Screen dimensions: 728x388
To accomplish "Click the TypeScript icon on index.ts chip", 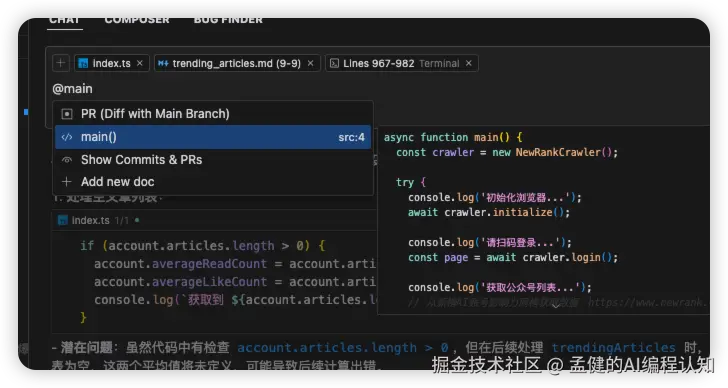I will click(x=83, y=63).
